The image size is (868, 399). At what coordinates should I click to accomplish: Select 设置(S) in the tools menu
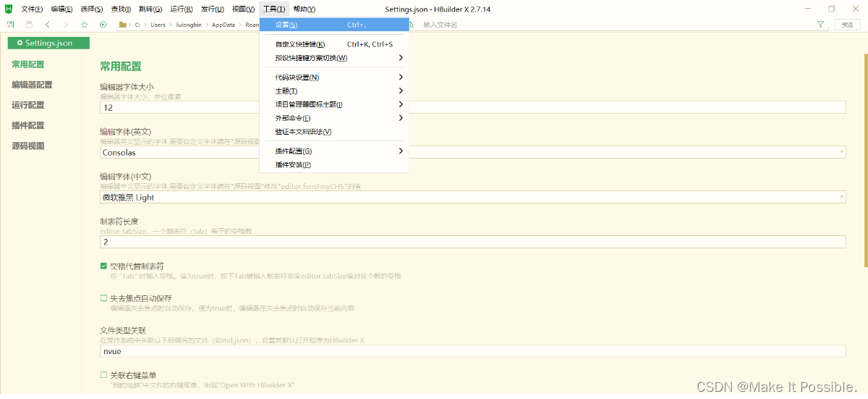[334, 25]
